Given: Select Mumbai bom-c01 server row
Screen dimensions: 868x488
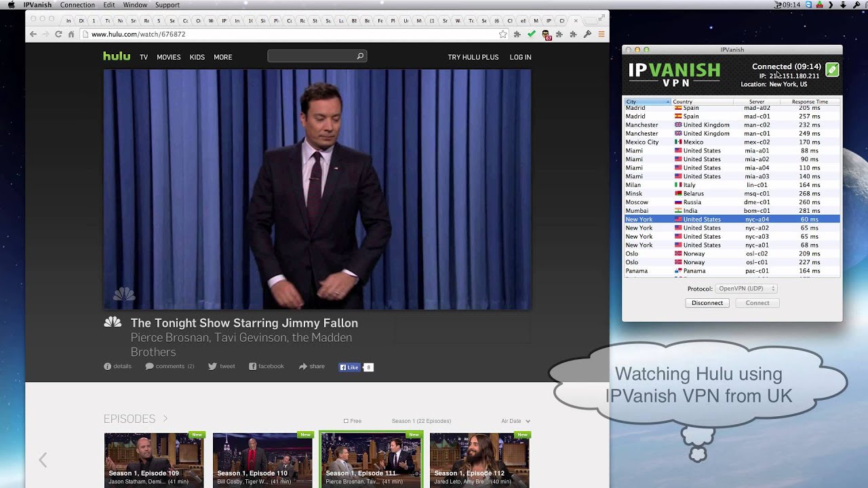Looking at the screenshot, I should click(x=732, y=211).
